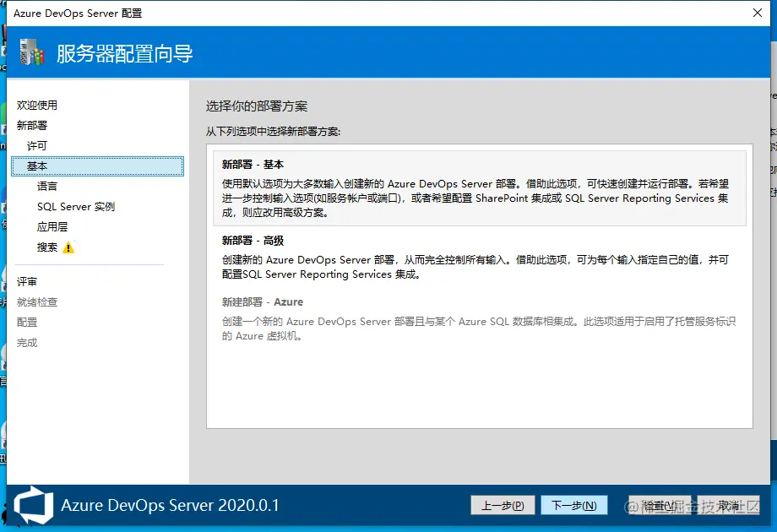The image size is (777, 532).
Task: Click the warning icon beside 搜索
Action: click(68, 247)
